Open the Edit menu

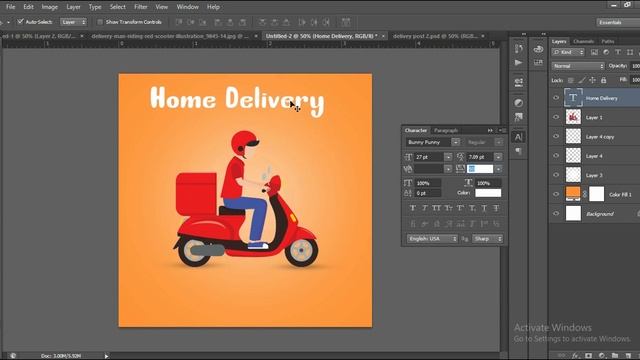[28, 7]
